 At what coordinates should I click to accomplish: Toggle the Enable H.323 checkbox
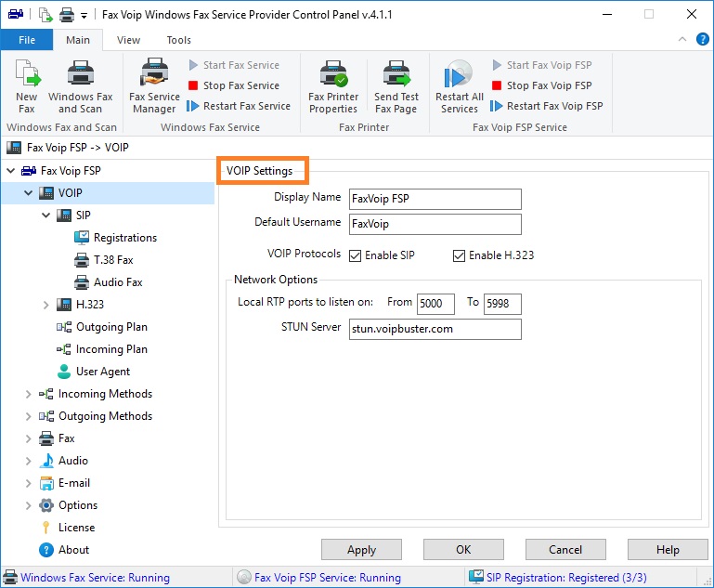(459, 256)
